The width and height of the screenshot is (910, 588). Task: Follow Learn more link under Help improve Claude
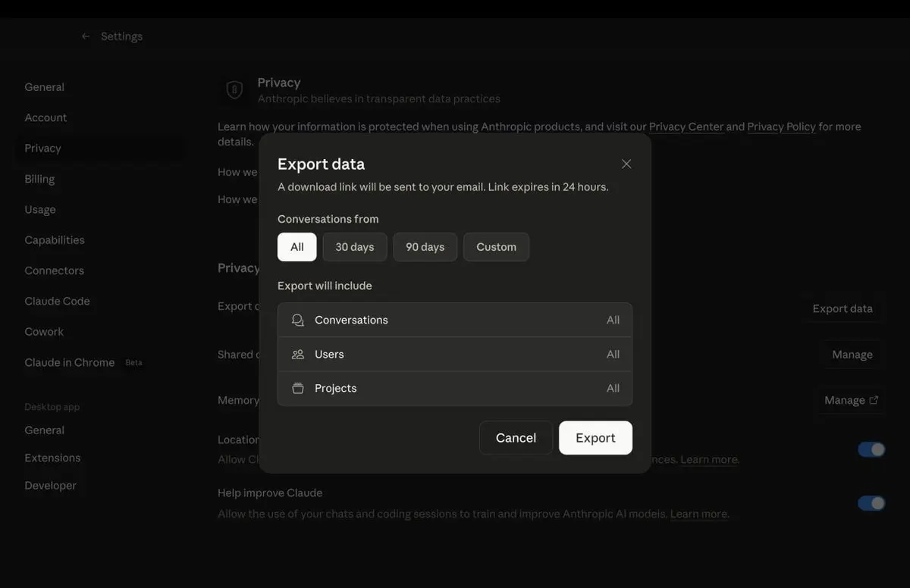point(699,514)
